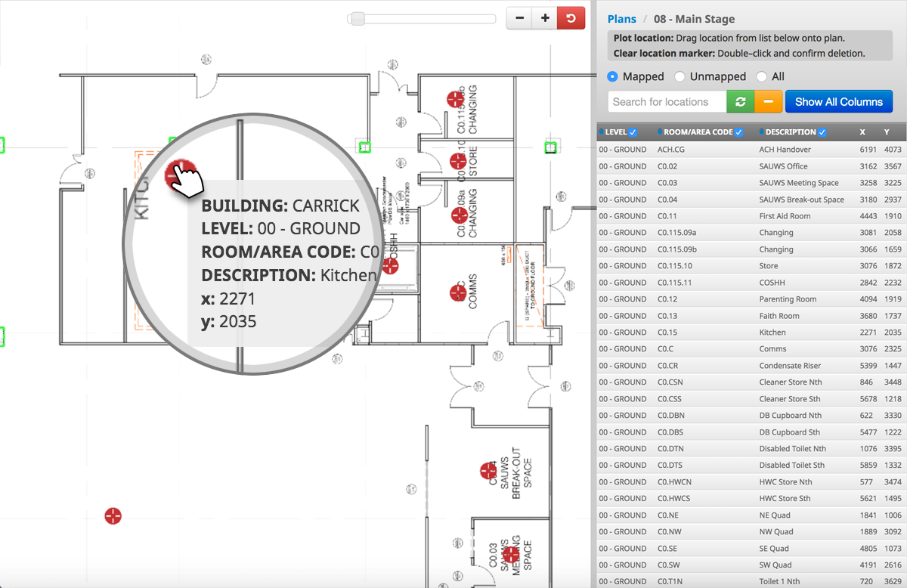
Task: Open the Plans breadcrumb link
Action: 622,19
